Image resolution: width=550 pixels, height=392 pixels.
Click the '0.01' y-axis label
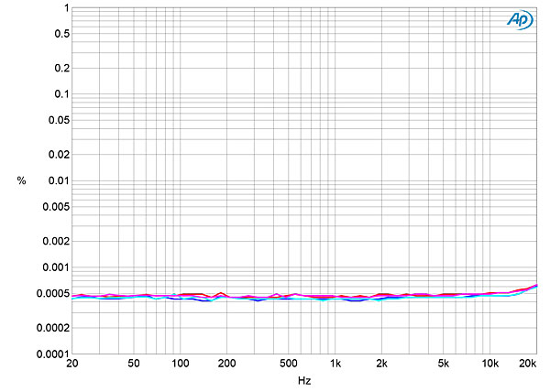click(60, 181)
